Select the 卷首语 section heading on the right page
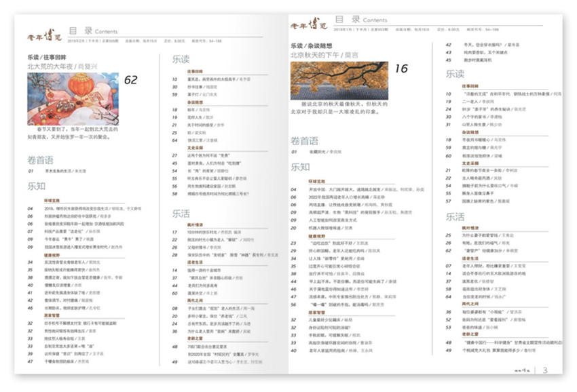The height and width of the screenshot is (392, 577). (305, 141)
